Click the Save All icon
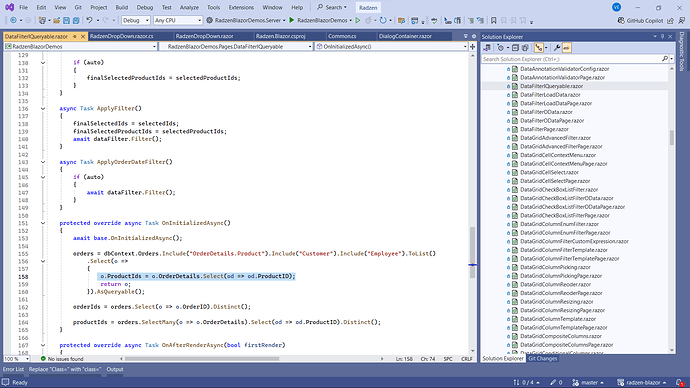 (x=76, y=20)
